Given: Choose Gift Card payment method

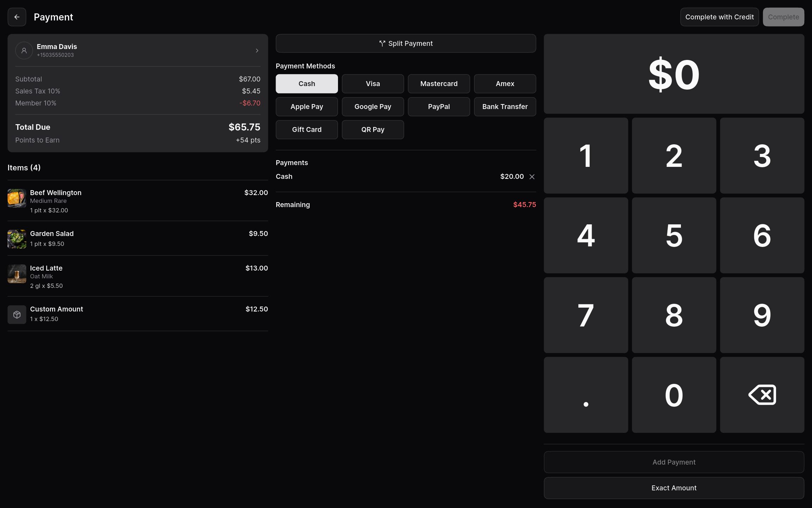Looking at the screenshot, I should (x=307, y=129).
